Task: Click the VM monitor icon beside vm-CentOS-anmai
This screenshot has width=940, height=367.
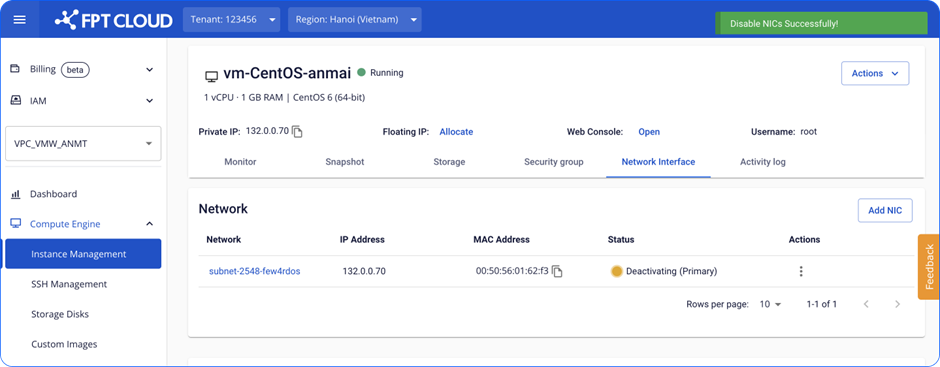Action: pyautogui.click(x=211, y=76)
